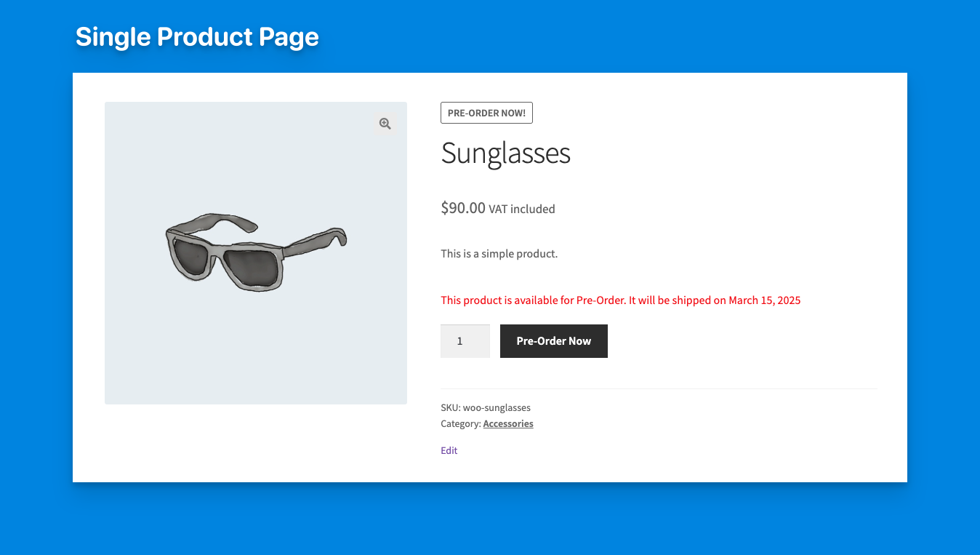This screenshot has width=980, height=555.
Task: Open the Accessories category link
Action: coord(508,424)
